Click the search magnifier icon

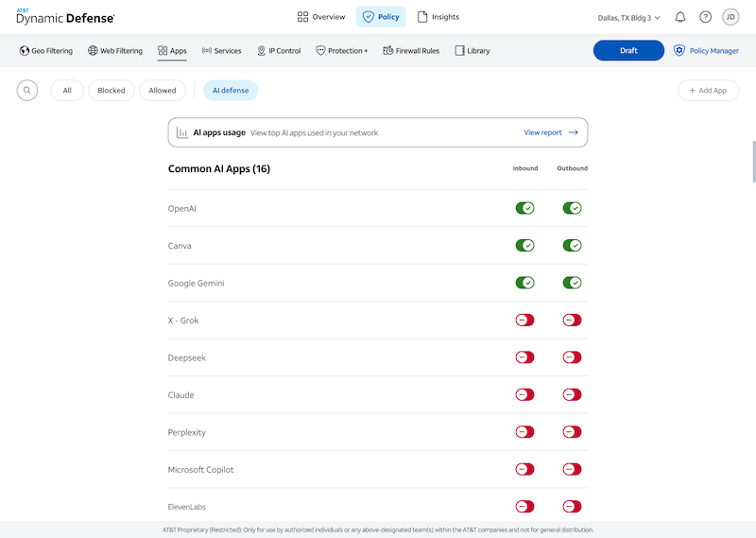(x=27, y=90)
